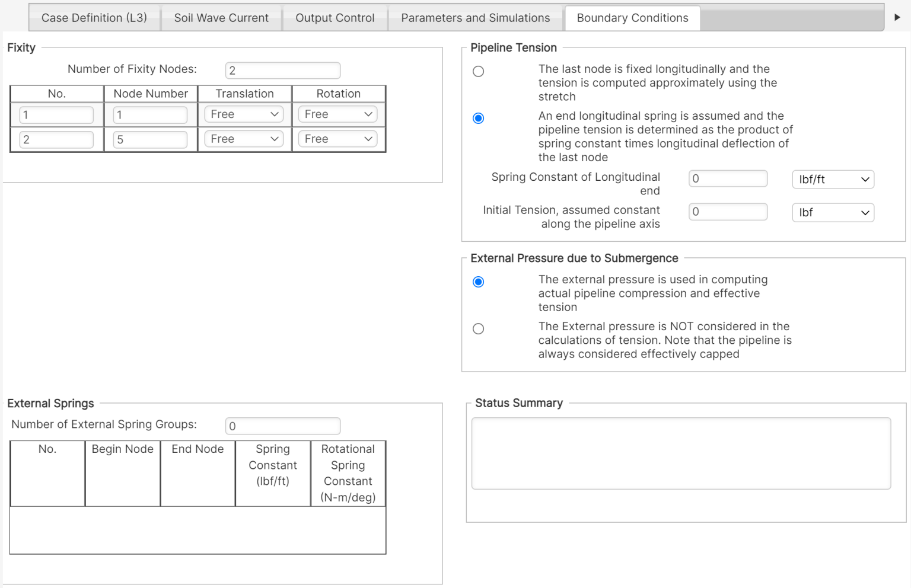This screenshot has height=588, width=911.
Task: Select fixed last node tension option
Action: click(x=478, y=71)
